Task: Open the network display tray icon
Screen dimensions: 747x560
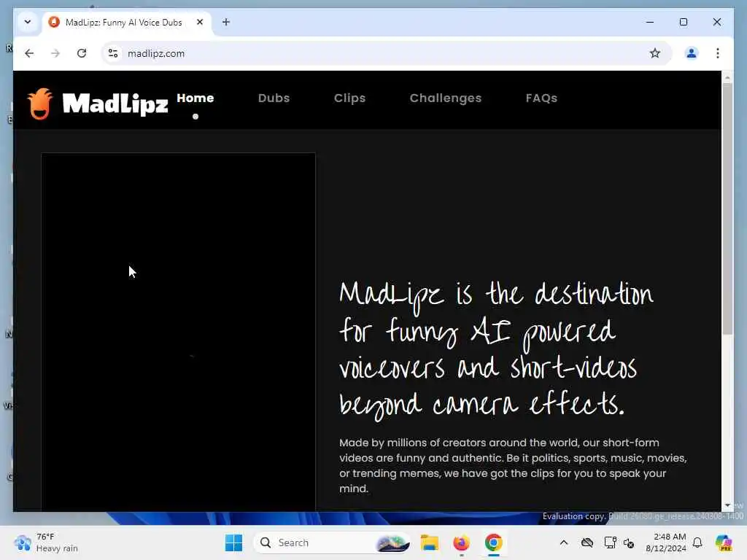Action: pos(610,542)
